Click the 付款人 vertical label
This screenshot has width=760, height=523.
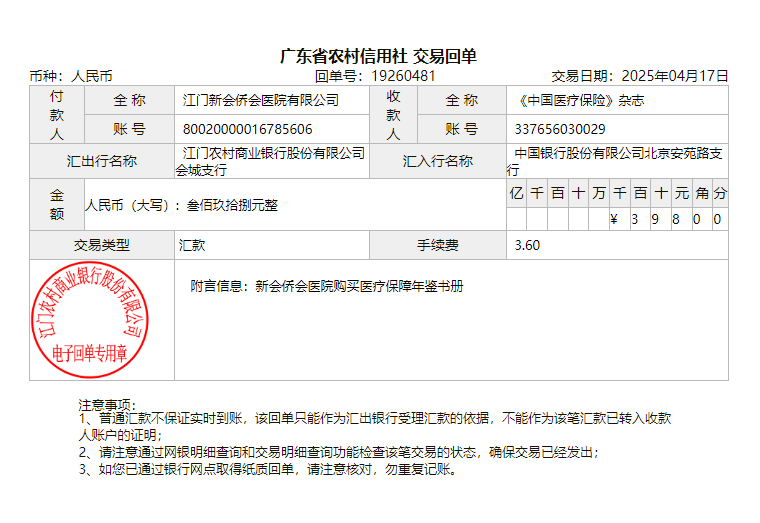(x=57, y=115)
